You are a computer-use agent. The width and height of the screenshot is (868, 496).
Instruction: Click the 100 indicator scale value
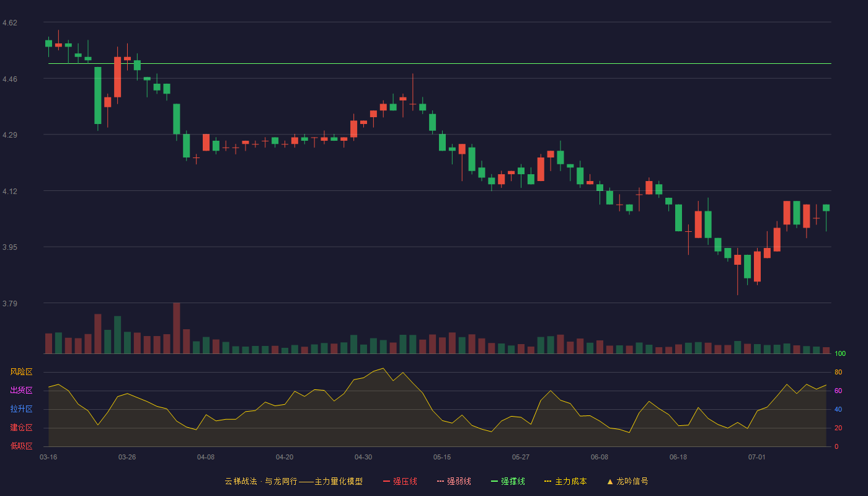840,354
